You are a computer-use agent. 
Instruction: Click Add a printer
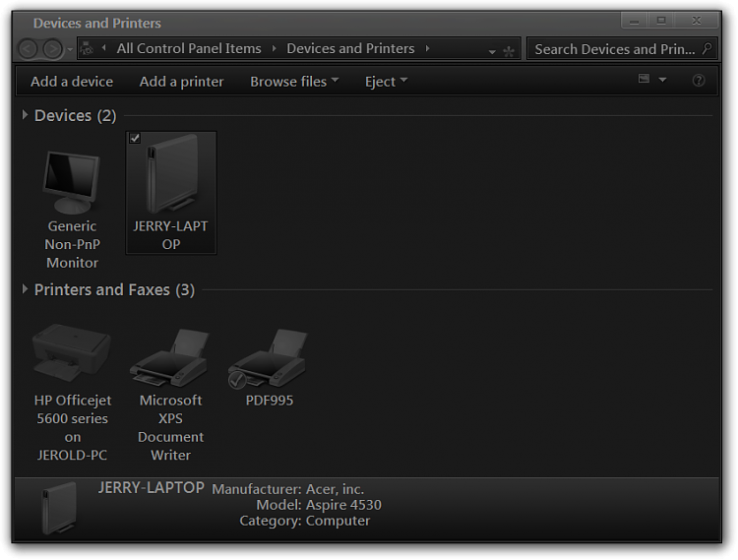(181, 82)
